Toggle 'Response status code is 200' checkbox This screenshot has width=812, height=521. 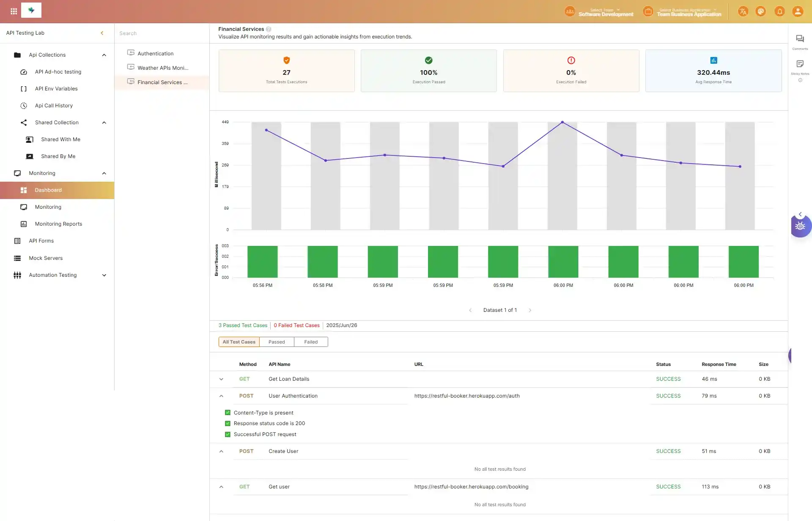(x=228, y=423)
